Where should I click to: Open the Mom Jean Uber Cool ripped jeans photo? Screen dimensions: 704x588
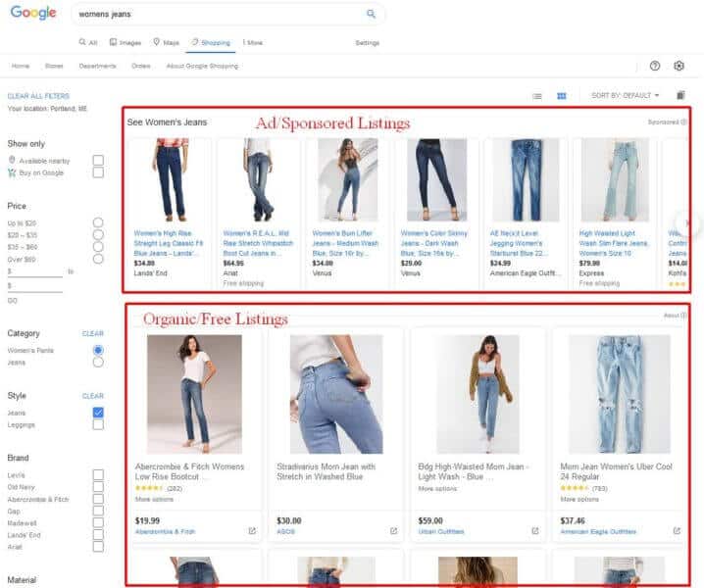(x=619, y=394)
